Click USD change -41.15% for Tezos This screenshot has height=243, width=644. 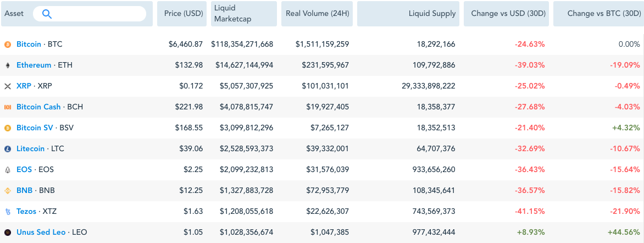(x=531, y=212)
